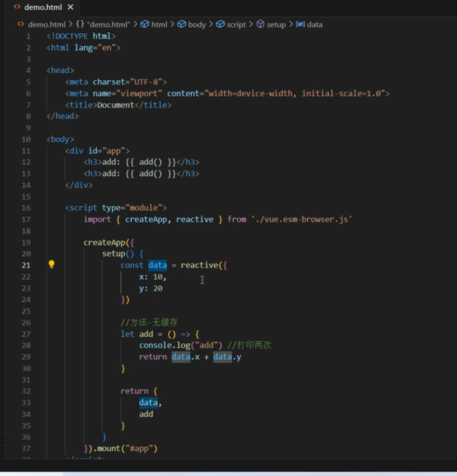Click the "setup()" function on line 20
The height and width of the screenshot is (476, 457).
[118, 254]
